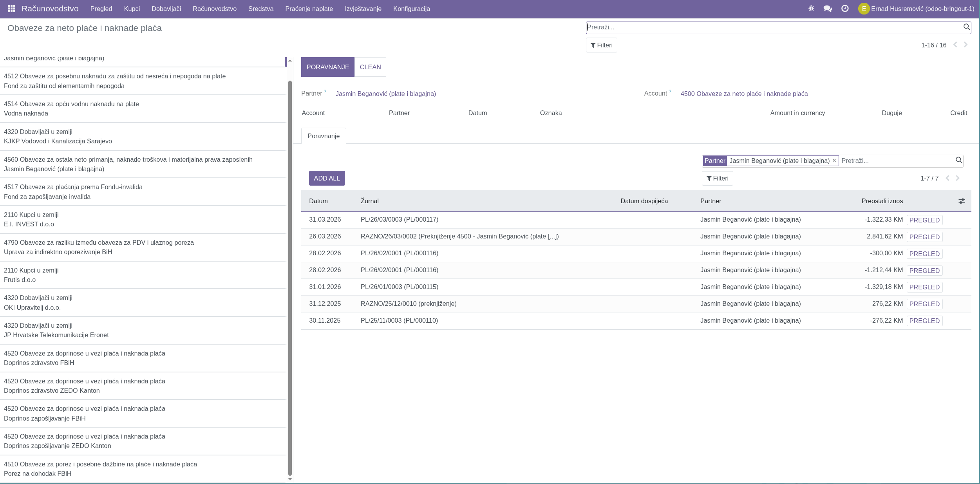Screen dimensions: 980x484
Task: Open the apps grid menu icon
Action: point(11,9)
